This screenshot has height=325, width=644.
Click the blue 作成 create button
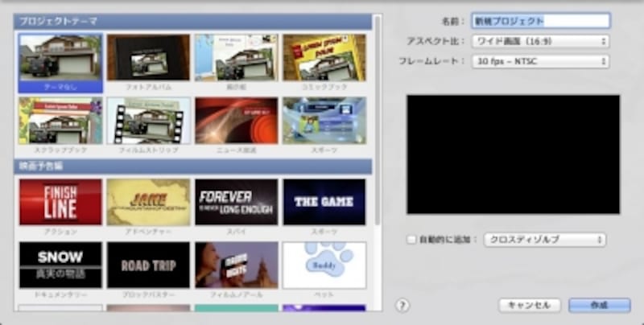(599, 306)
